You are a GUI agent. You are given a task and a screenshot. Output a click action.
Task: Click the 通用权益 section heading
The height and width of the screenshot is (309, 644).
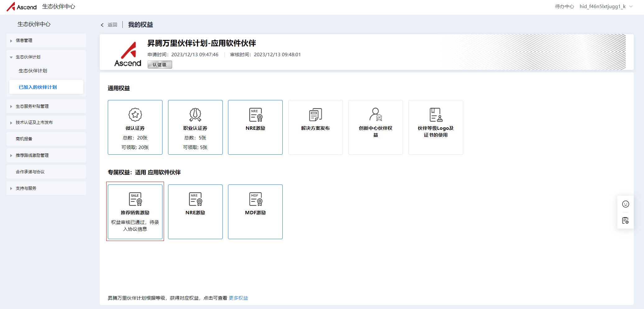point(119,88)
